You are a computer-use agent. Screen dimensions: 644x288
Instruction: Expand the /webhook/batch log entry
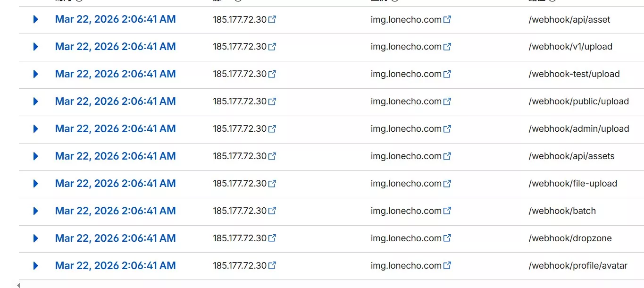[35, 211]
